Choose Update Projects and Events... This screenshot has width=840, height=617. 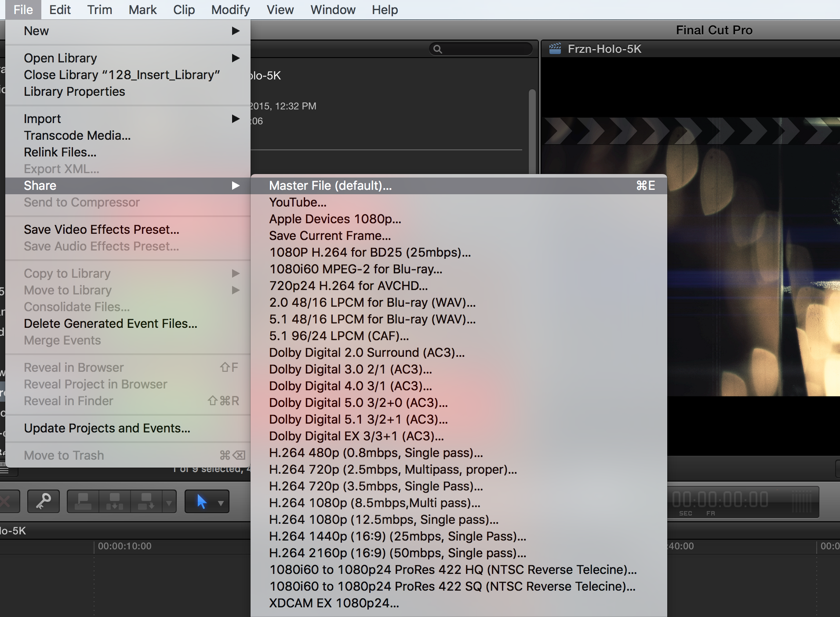click(128, 428)
